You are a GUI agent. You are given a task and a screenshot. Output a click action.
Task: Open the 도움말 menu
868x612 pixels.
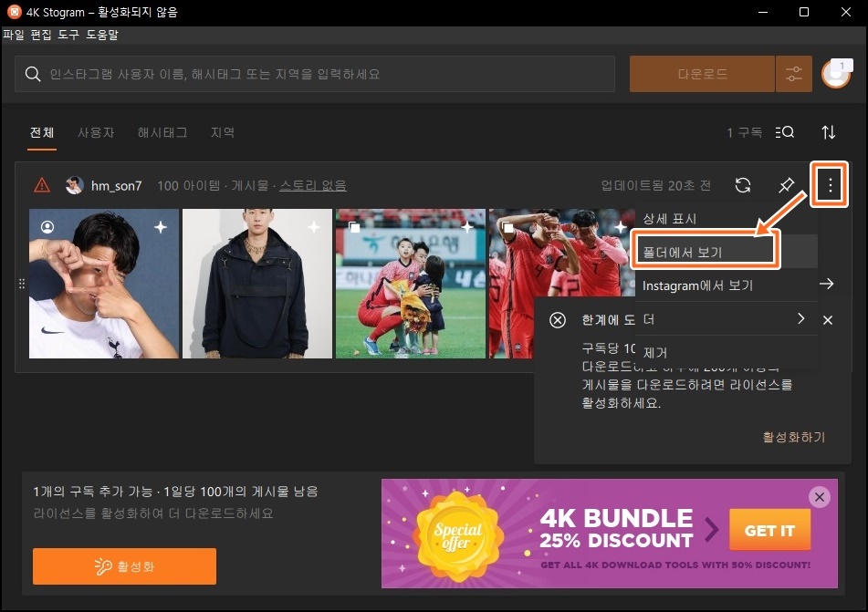[x=102, y=35]
